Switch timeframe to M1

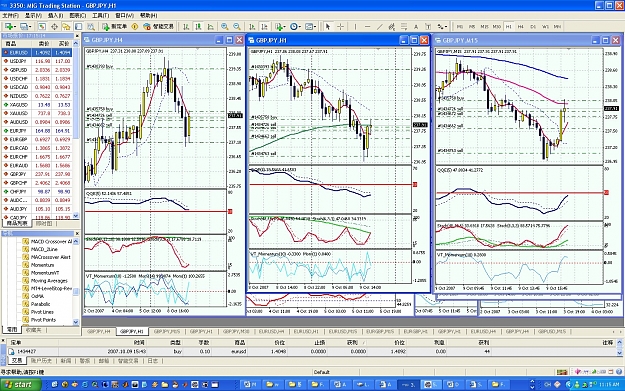(x=460, y=27)
